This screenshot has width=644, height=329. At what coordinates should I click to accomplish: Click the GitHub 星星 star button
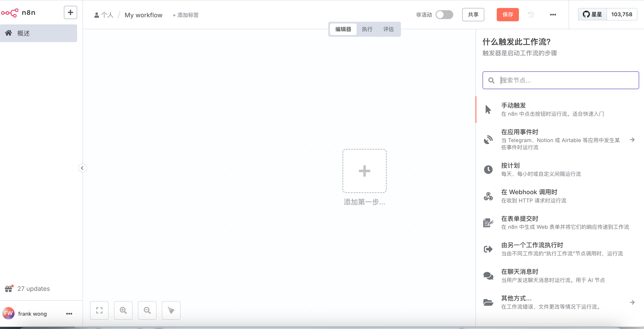coord(593,14)
